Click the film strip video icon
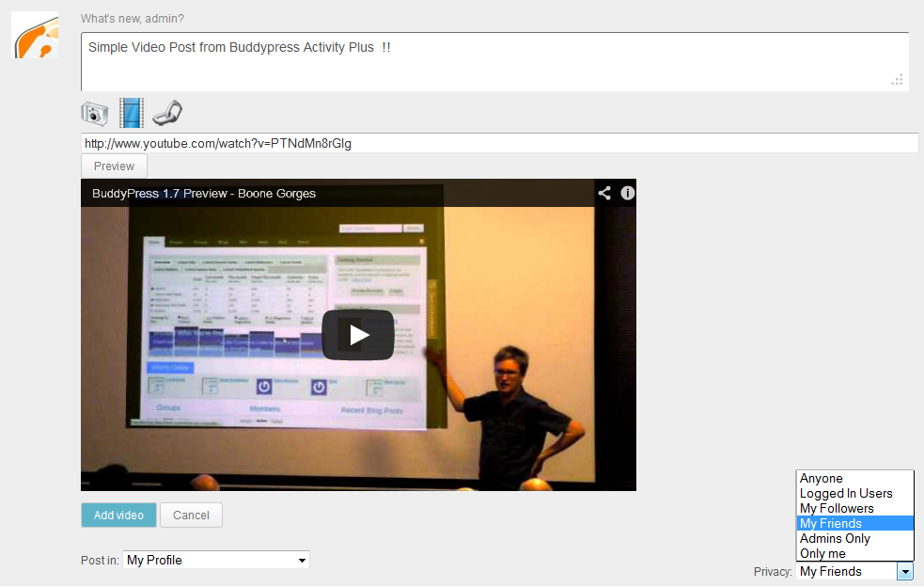Screen dimensions: 924x587 coord(132,113)
